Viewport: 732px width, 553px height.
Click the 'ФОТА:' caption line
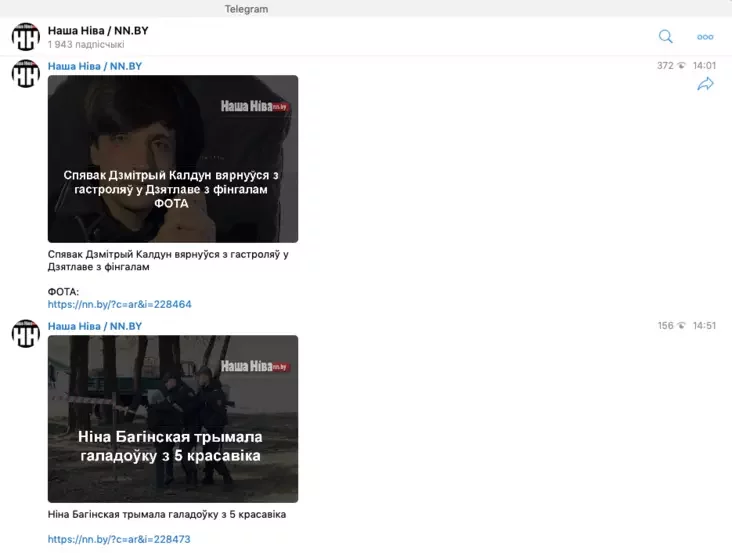[x=63, y=292]
